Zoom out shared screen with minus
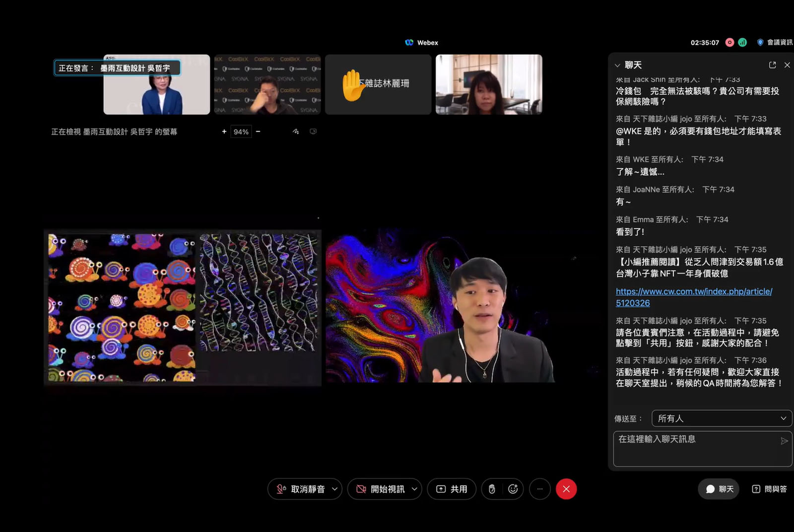The width and height of the screenshot is (794, 532). click(x=258, y=132)
